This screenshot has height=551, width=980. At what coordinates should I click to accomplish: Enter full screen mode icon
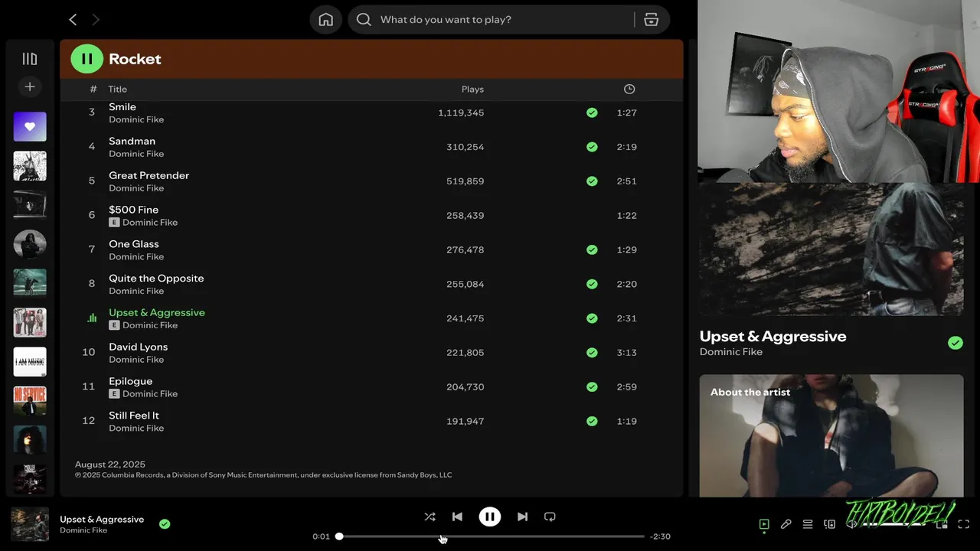click(964, 524)
